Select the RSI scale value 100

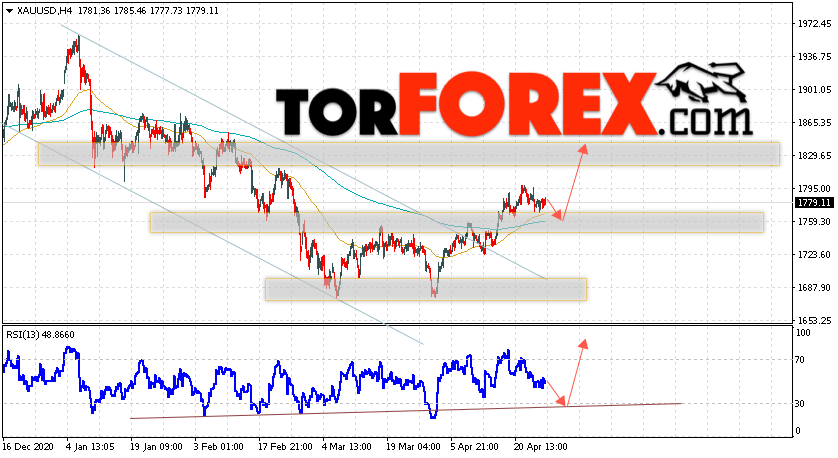click(x=803, y=332)
